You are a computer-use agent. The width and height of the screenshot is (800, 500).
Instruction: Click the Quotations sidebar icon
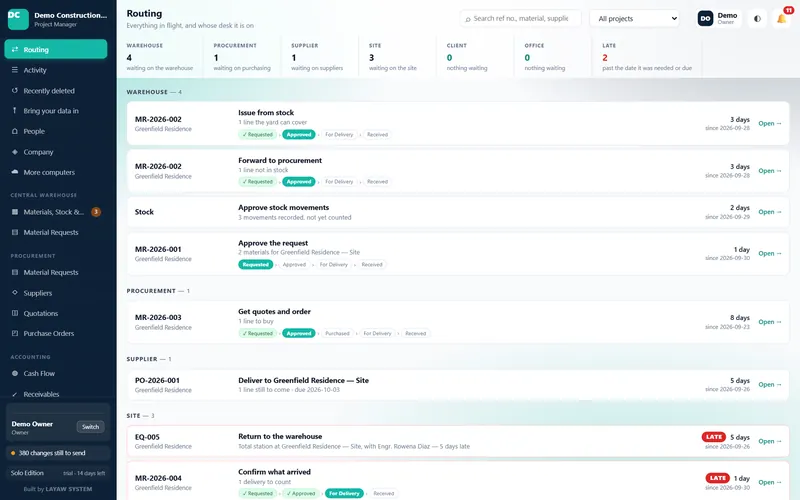coord(15,313)
